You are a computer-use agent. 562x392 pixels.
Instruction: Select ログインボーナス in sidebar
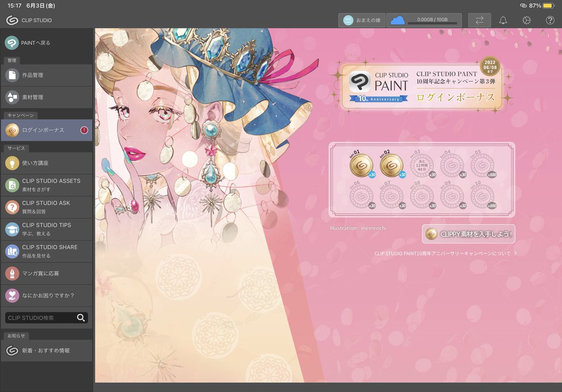[x=46, y=130]
